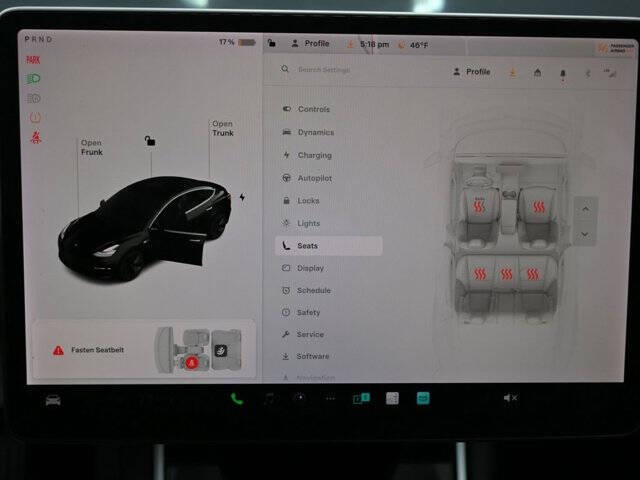This screenshot has height=480, width=640.
Task: Tap the orange software download icon in the status bar
Action: [350, 44]
